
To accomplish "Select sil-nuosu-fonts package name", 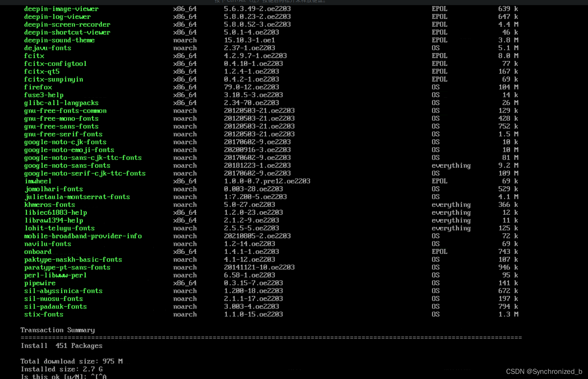I will [x=54, y=299].
